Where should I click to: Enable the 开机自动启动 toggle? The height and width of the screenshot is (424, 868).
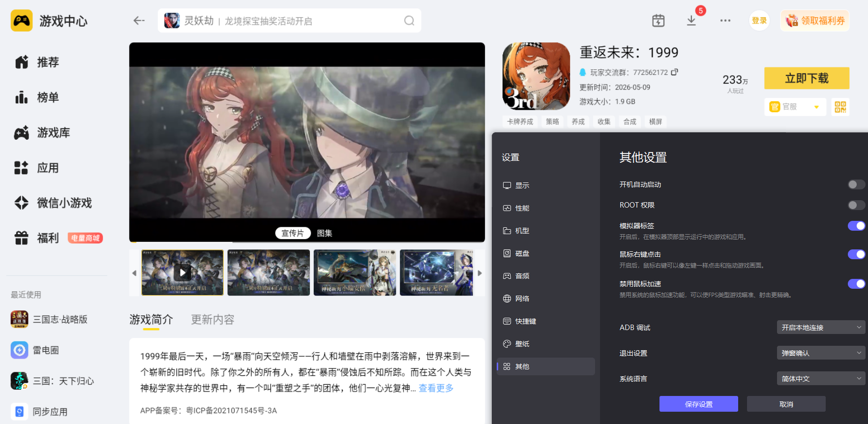(856, 184)
